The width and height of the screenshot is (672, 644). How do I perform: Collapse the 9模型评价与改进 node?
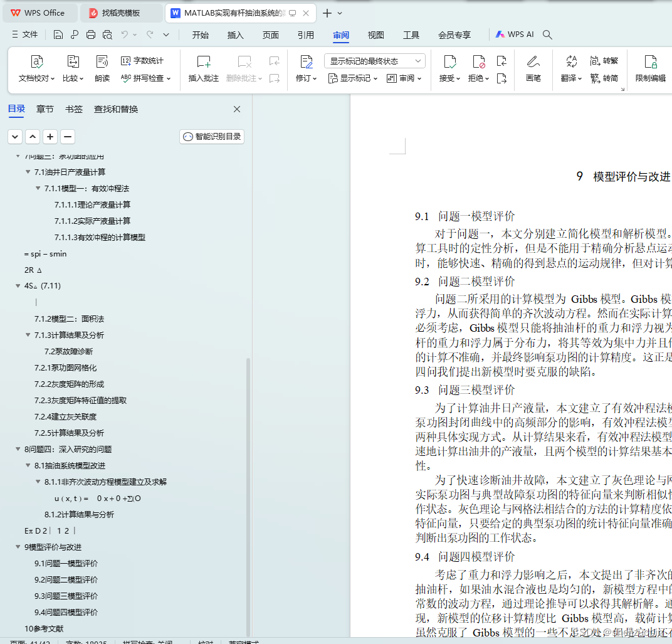(x=18, y=547)
